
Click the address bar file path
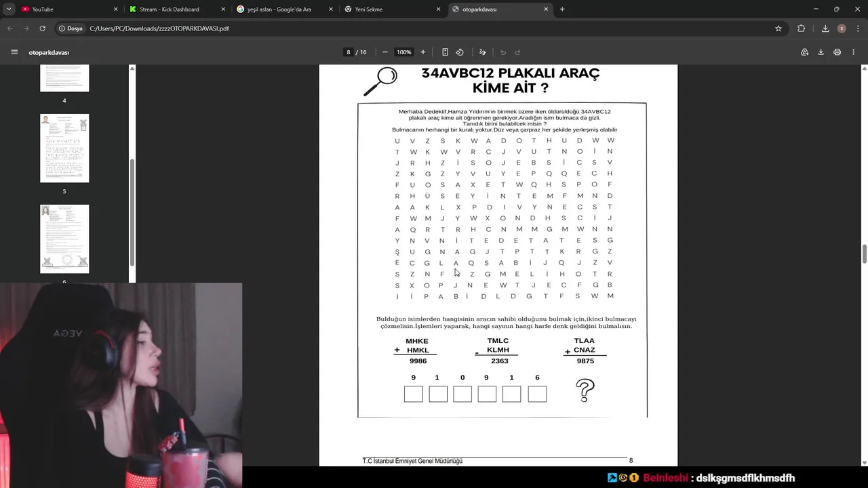[x=159, y=28]
